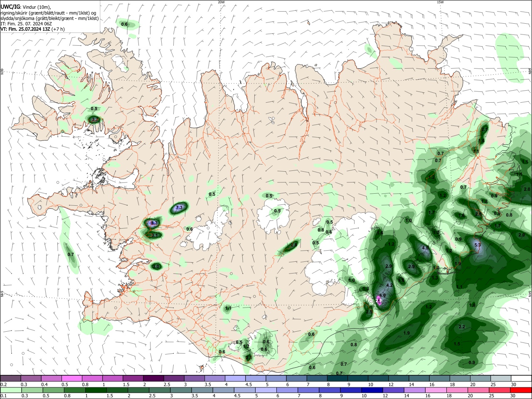Click the 2.2 precipitation value on the map

pyautogui.click(x=462, y=327)
